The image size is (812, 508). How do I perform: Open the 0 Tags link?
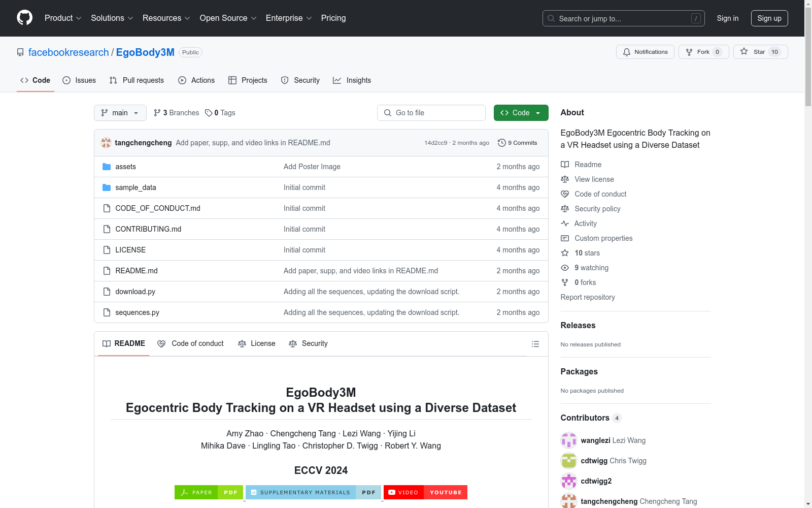[220, 113]
